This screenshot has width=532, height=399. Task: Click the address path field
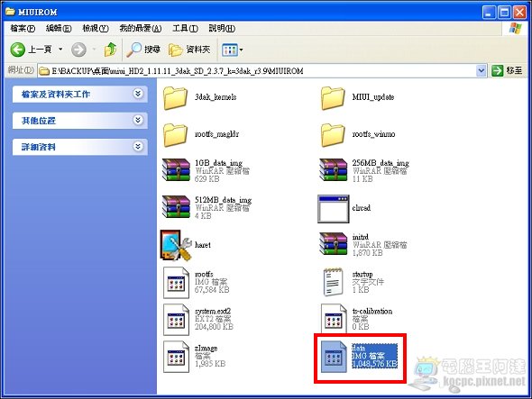[257, 70]
